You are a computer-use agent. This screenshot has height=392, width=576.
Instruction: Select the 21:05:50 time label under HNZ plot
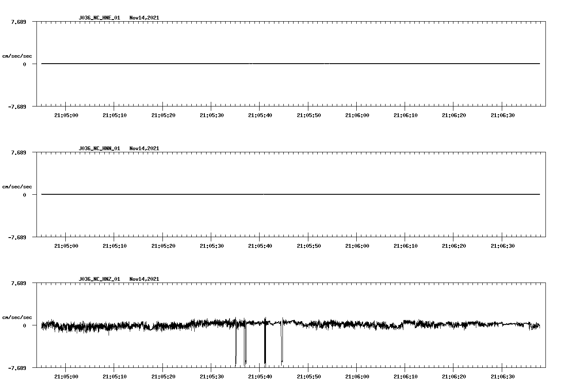pyautogui.click(x=309, y=377)
